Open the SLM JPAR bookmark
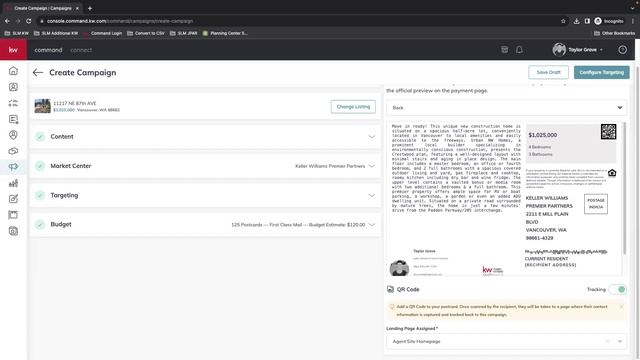 184,33
